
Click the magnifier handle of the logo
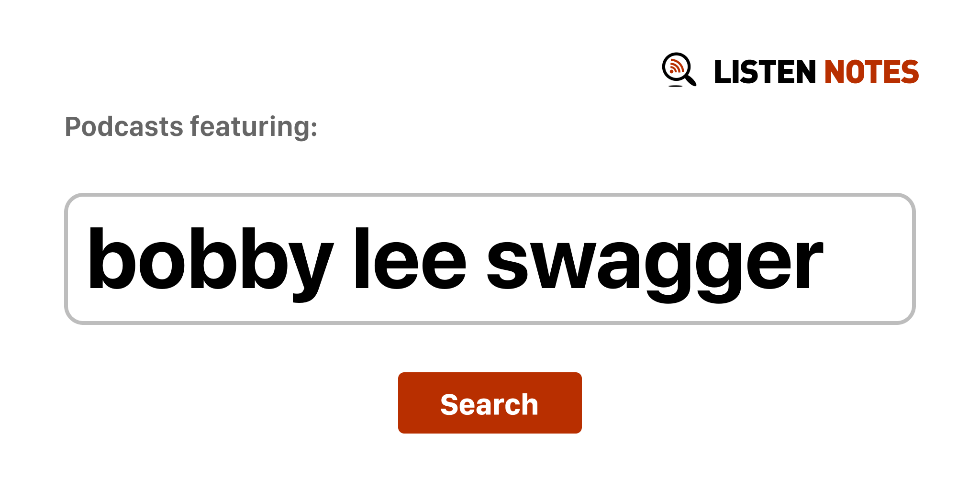(690, 79)
